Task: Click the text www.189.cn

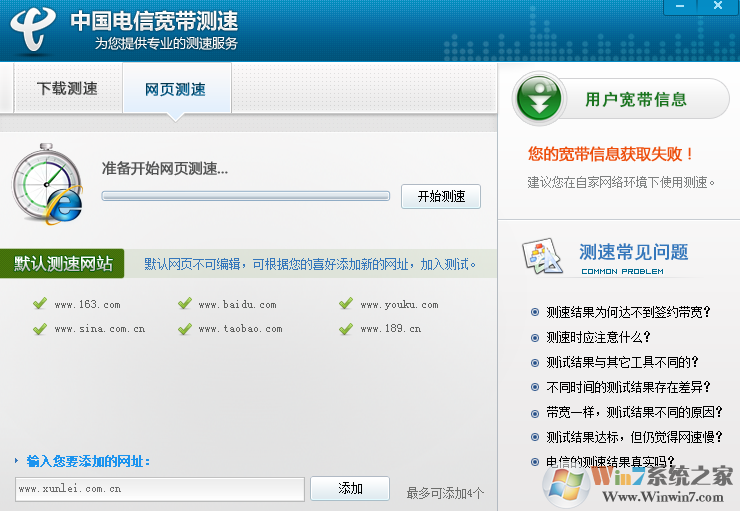Action: coord(390,329)
